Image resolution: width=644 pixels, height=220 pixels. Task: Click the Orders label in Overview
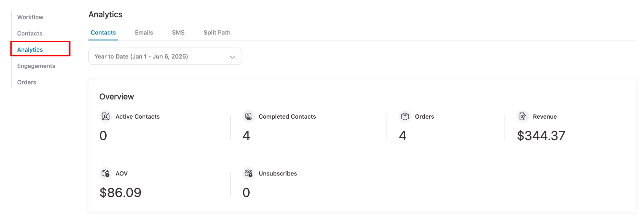coord(424,116)
